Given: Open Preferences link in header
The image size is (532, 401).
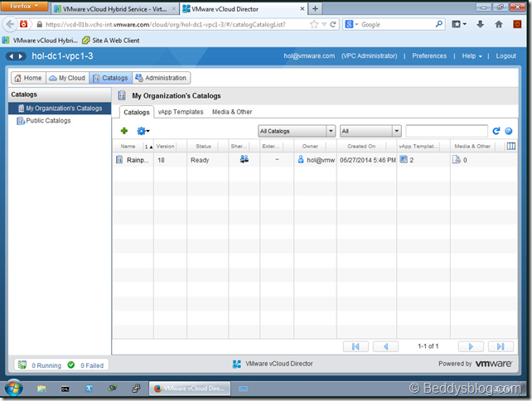Looking at the screenshot, I should pyautogui.click(x=429, y=56).
